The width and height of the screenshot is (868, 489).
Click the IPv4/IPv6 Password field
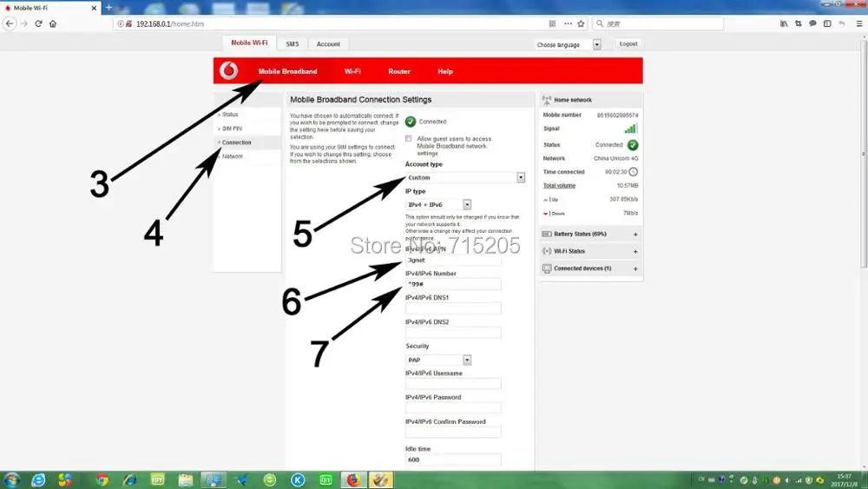(453, 408)
